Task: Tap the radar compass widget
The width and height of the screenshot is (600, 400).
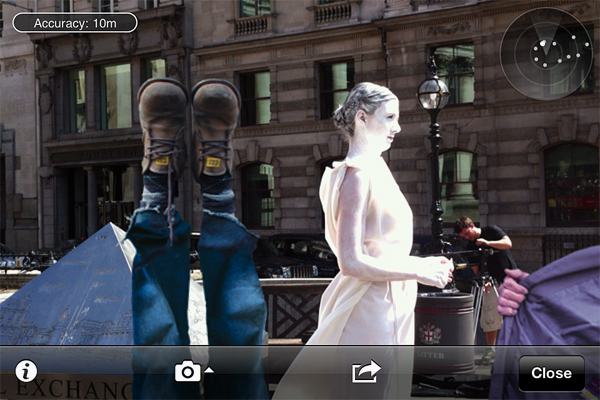Action: coord(547,54)
